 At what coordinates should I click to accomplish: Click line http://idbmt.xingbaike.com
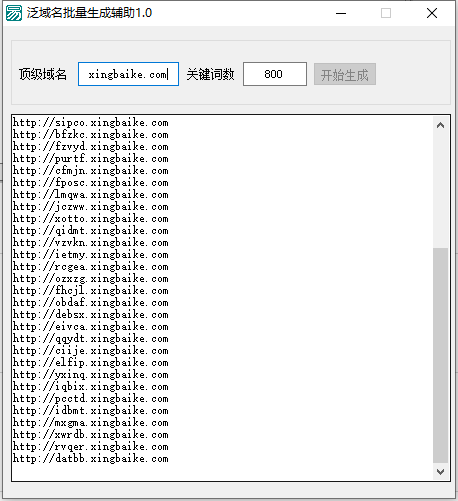[x=91, y=411]
